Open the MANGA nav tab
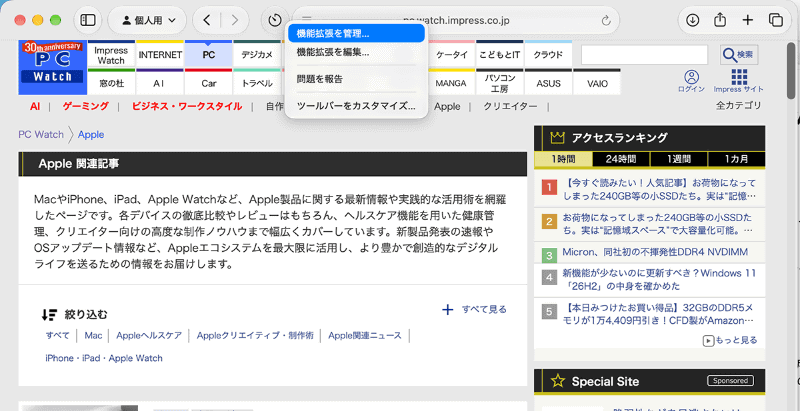Image resolution: width=800 pixels, height=411 pixels. coord(452,83)
